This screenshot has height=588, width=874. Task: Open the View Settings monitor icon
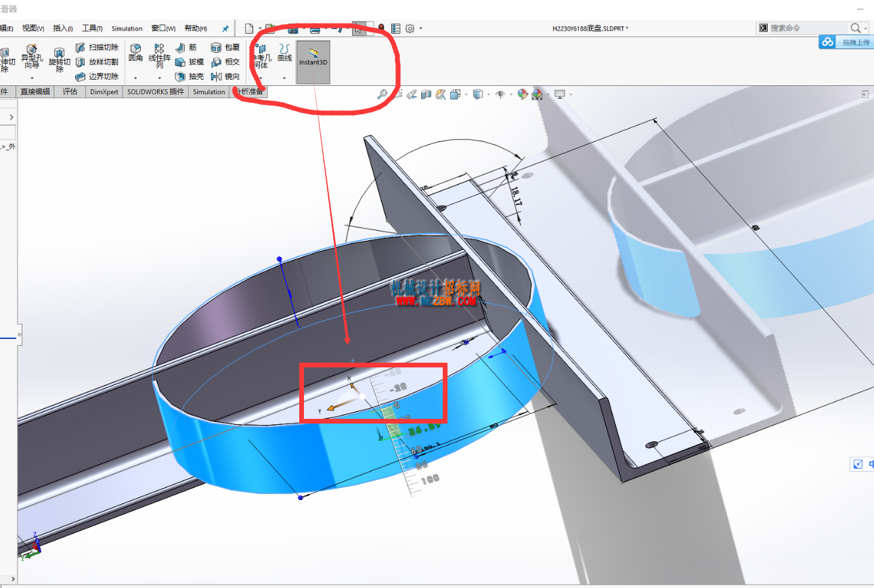(x=560, y=95)
